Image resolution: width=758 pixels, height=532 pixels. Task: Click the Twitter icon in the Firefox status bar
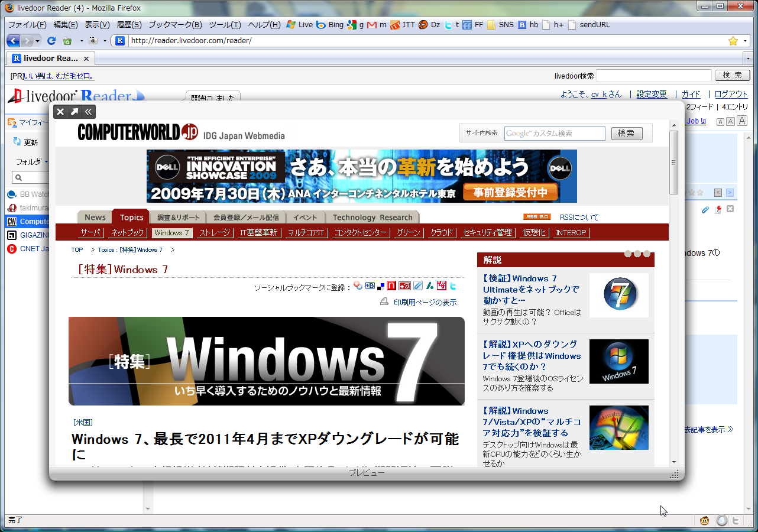pos(736,521)
